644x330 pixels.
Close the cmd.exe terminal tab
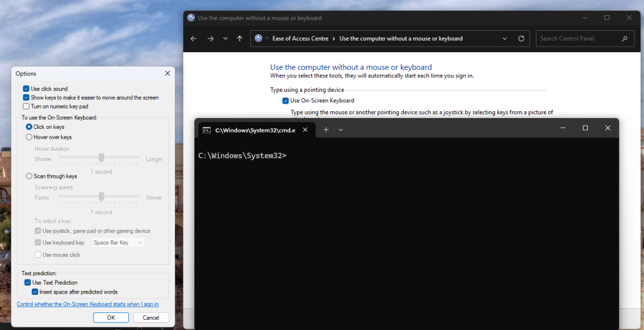click(306, 130)
